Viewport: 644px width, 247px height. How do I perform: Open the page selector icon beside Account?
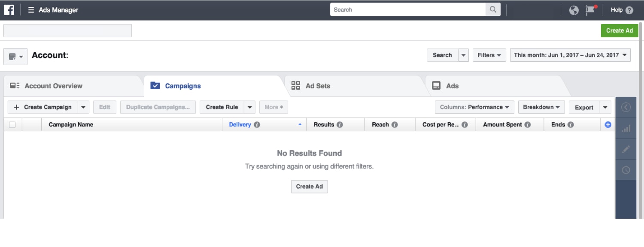click(15, 56)
